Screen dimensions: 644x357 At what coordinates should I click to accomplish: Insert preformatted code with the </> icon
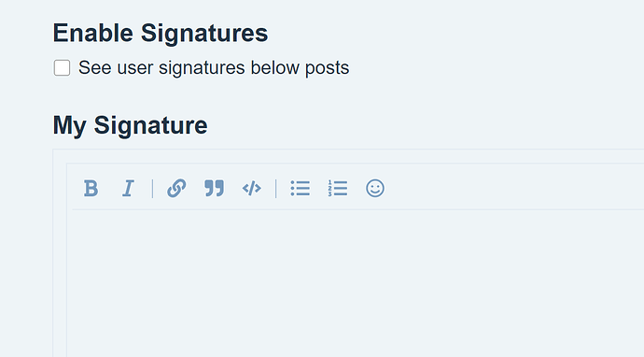click(x=252, y=189)
